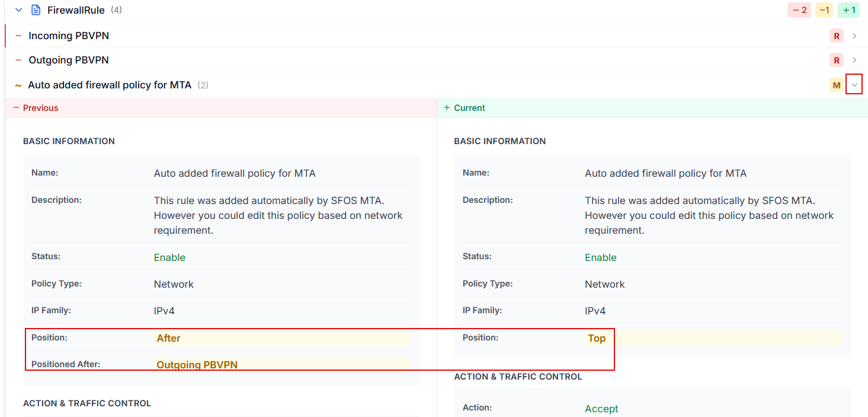Expand the Incoming PBVPN rule row
Screen dimensions: 868x417
854,36
